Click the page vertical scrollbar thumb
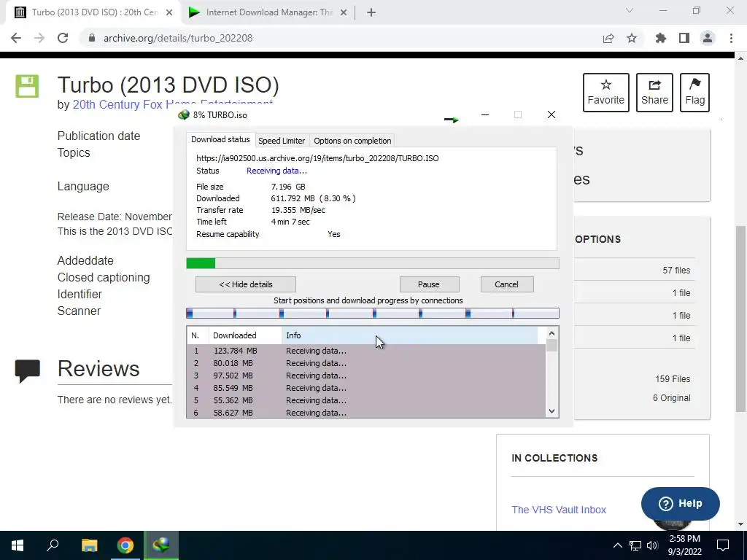 point(740,319)
